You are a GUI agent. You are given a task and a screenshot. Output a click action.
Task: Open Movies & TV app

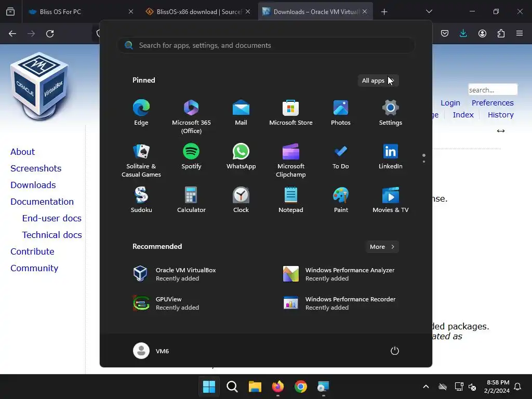coord(391,199)
